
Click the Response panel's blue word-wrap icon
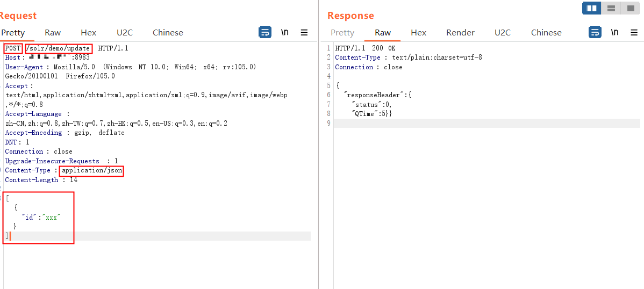pos(595,32)
